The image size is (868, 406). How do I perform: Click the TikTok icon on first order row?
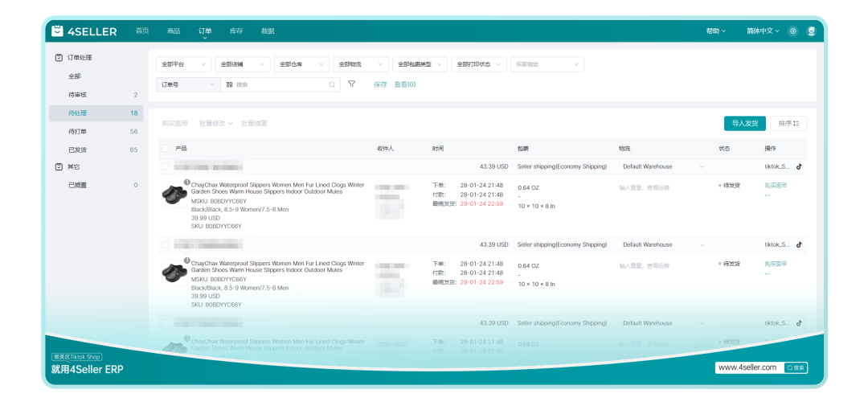pyautogui.click(x=799, y=166)
